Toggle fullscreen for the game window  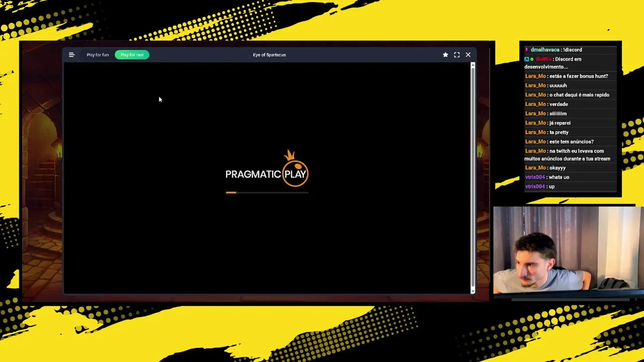tap(457, 55)
